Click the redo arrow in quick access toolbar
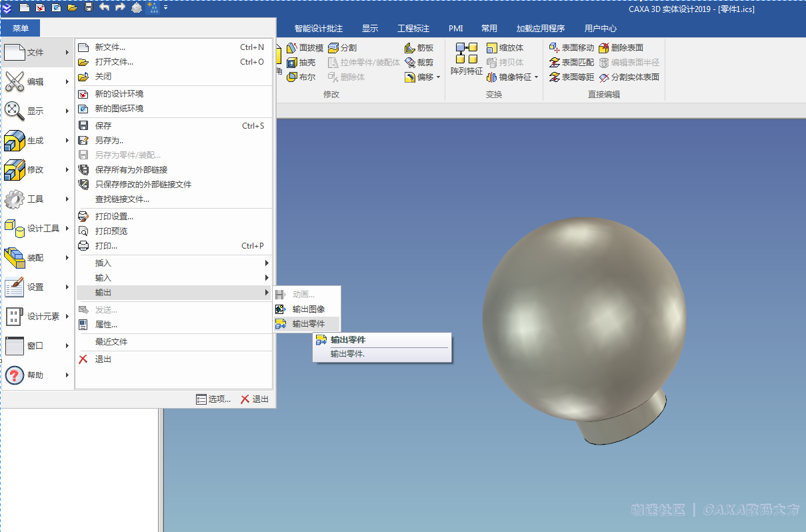 pyautogui.click(x=121, y=7)
